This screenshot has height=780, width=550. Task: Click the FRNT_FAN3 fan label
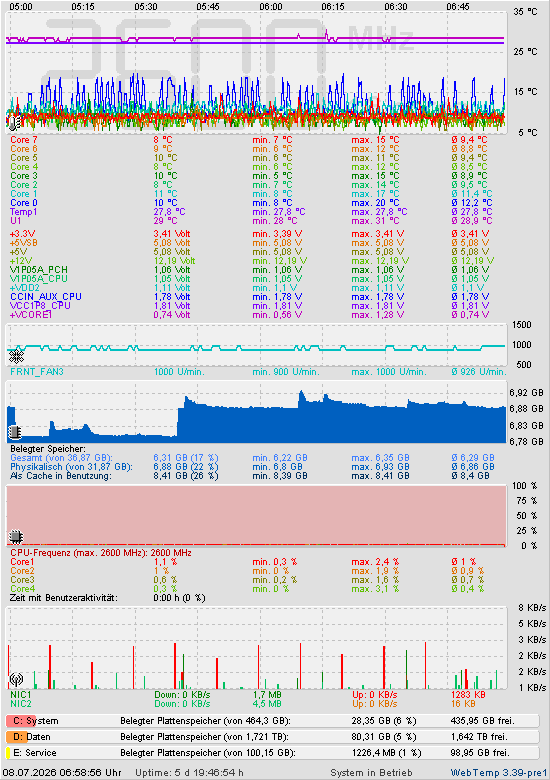pos(37,372)
